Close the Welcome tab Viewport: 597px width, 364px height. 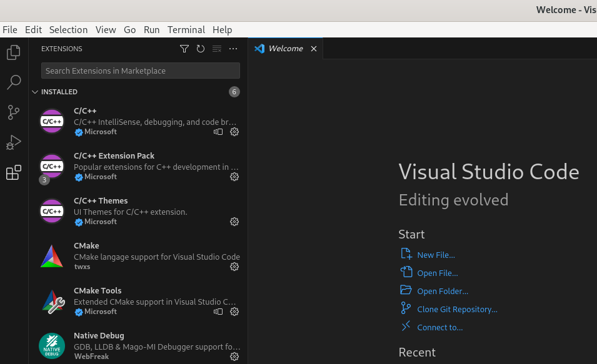314,49
